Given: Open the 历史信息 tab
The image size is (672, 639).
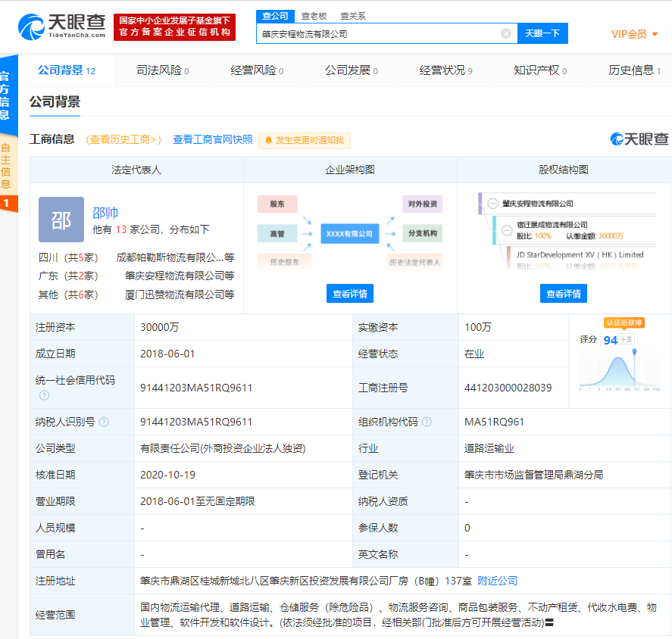Looking at the screenshot, I should 634,70.
